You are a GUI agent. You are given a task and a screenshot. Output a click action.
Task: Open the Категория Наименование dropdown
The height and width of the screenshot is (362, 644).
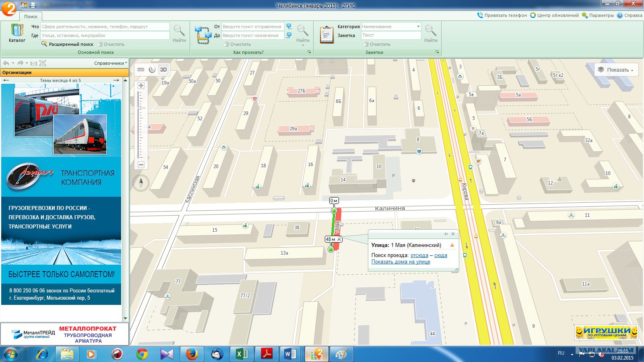[x=391, y=27]
